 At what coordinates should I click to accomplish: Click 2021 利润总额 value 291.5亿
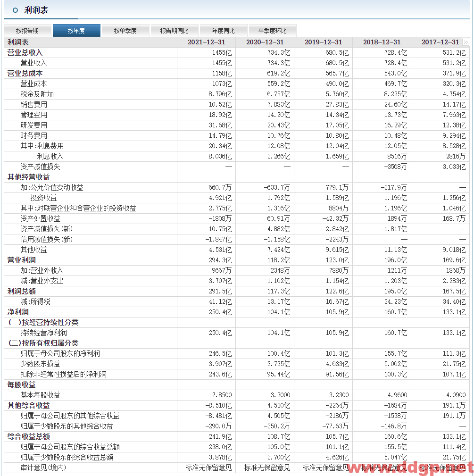pyautogui.click(x=220, y=292)
